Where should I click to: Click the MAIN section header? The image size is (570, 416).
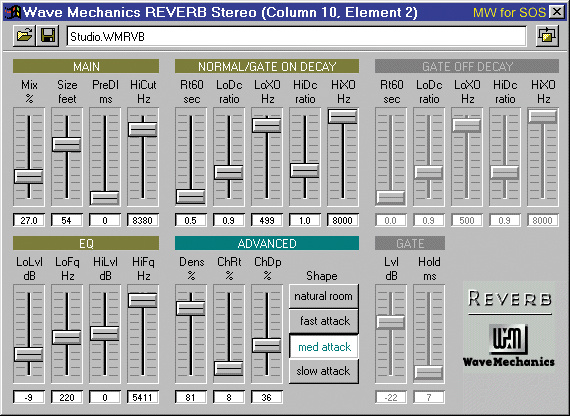86,67
